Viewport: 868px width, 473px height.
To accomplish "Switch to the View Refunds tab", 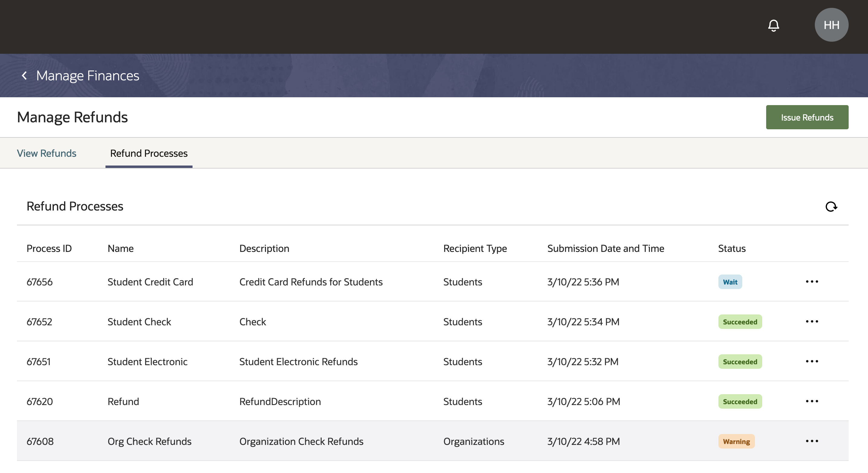I will [47, 153].
